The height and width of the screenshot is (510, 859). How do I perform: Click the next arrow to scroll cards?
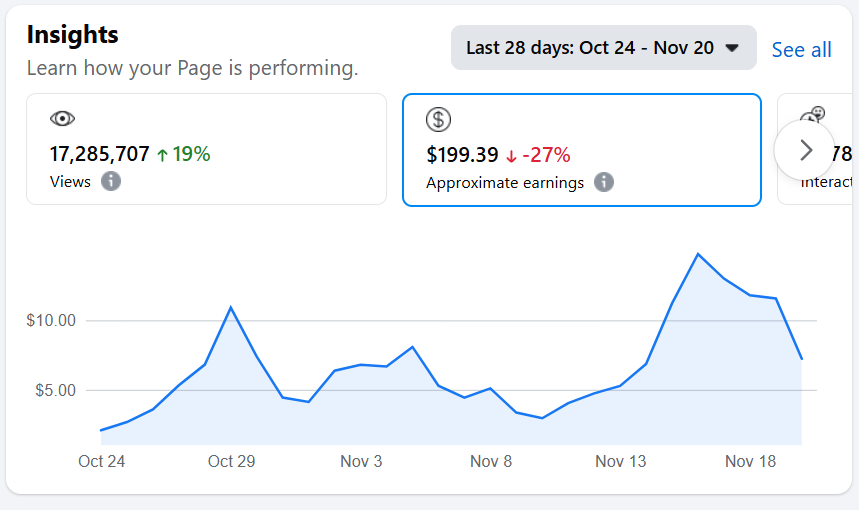805,150
